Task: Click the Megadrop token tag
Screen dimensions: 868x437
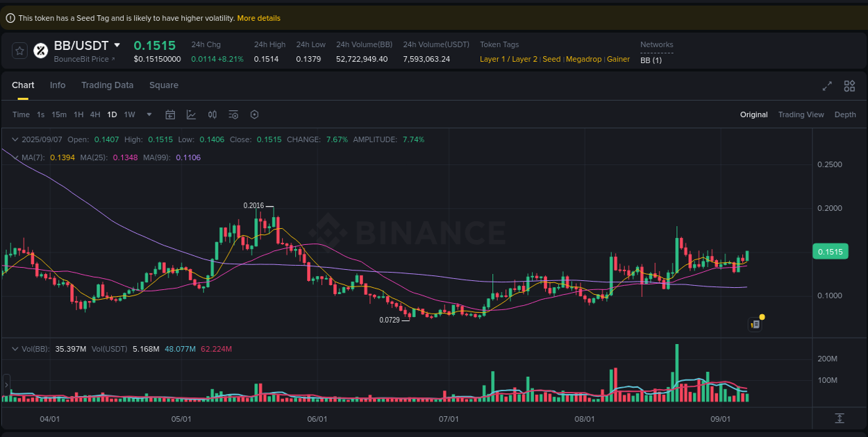Action: (583, 59)
